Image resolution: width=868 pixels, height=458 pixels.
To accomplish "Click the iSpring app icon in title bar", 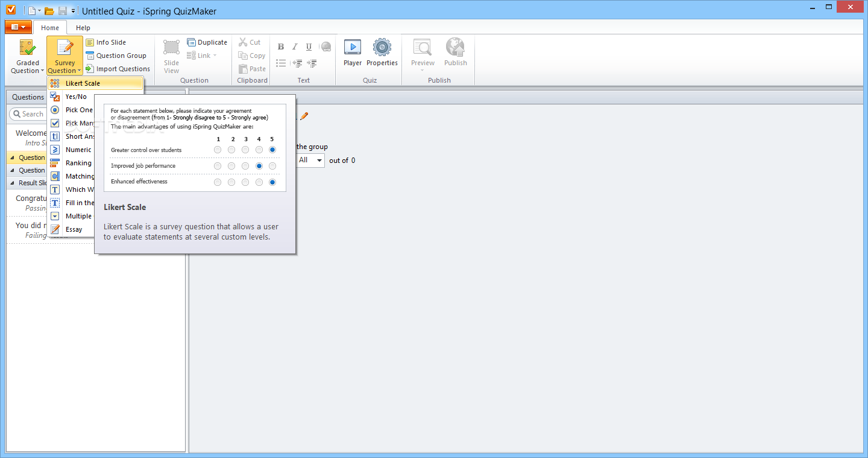I will [10, 10].
